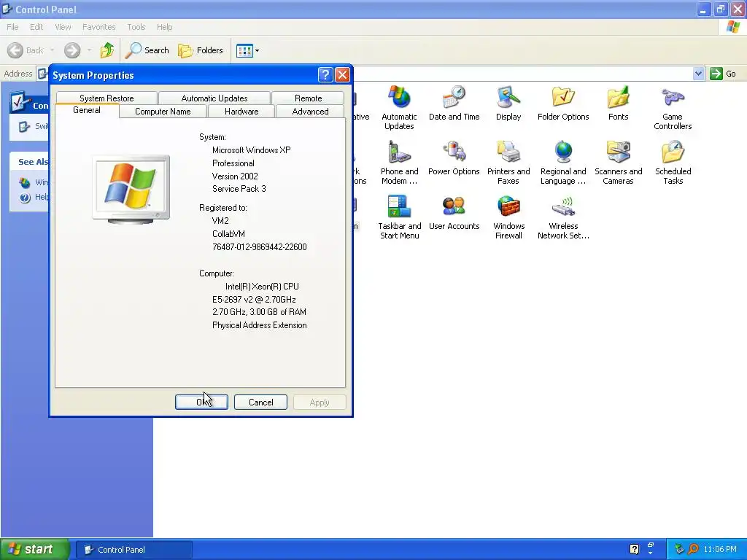Screen dimensions: 747x560
Task: Open the Forward history dropdown arrow
Action: pos(89,50)
